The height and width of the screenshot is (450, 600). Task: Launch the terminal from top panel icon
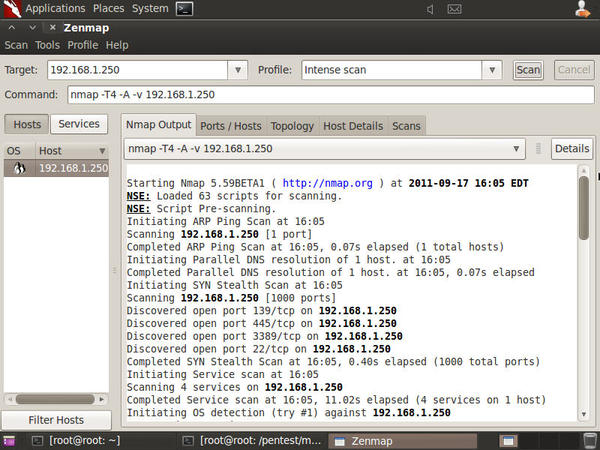coord(184,9)
